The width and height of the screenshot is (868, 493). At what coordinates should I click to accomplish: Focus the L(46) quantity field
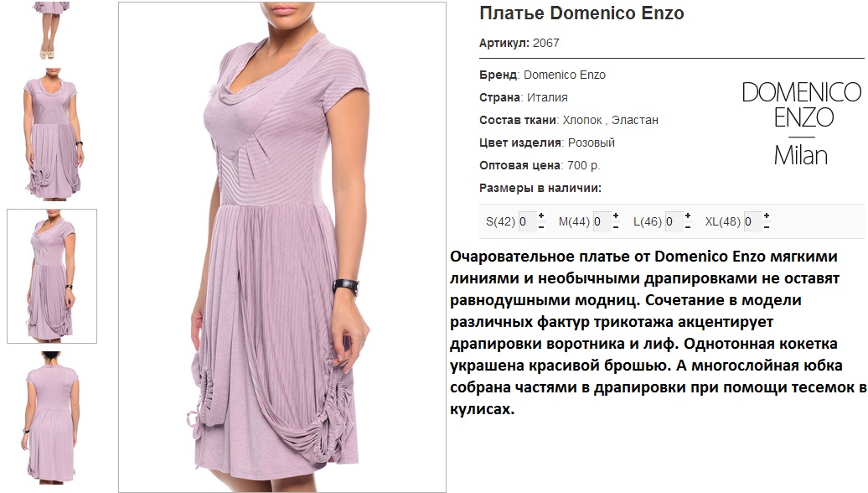(x=673, y=221)
